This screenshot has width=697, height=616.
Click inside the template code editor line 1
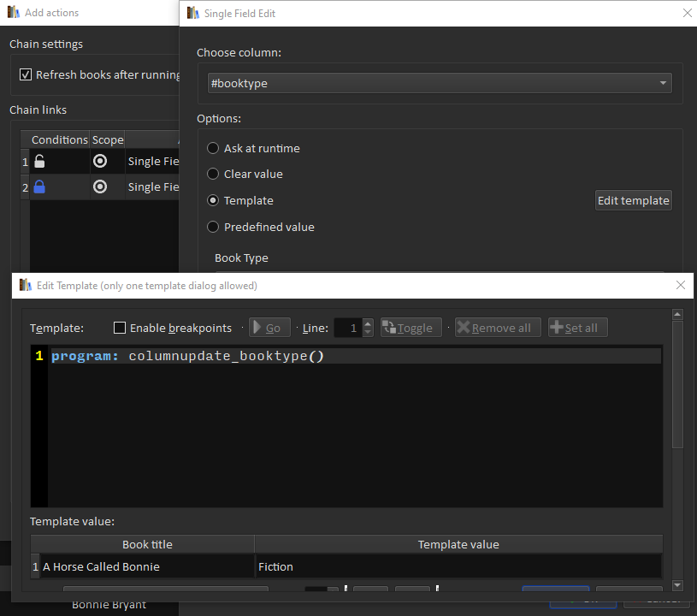click(x=356, y=356)
